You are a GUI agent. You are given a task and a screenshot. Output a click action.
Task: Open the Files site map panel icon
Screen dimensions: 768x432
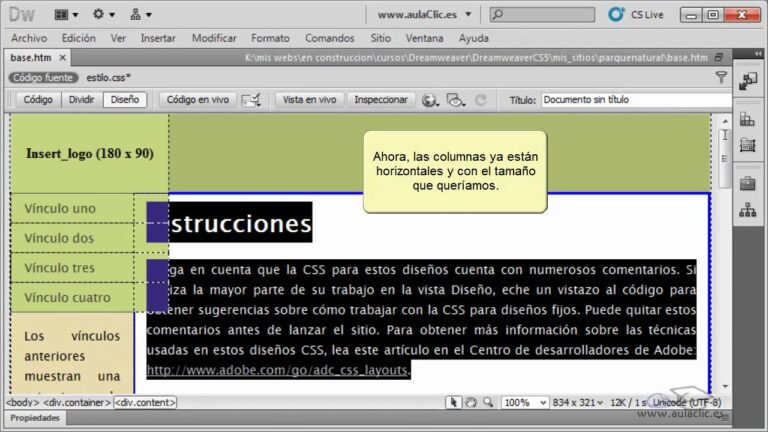pyautogui.click(x=747, y=210)
